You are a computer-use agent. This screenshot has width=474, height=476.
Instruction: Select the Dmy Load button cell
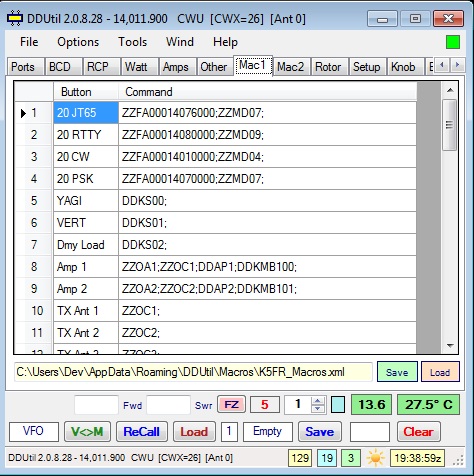coord(86,245)
